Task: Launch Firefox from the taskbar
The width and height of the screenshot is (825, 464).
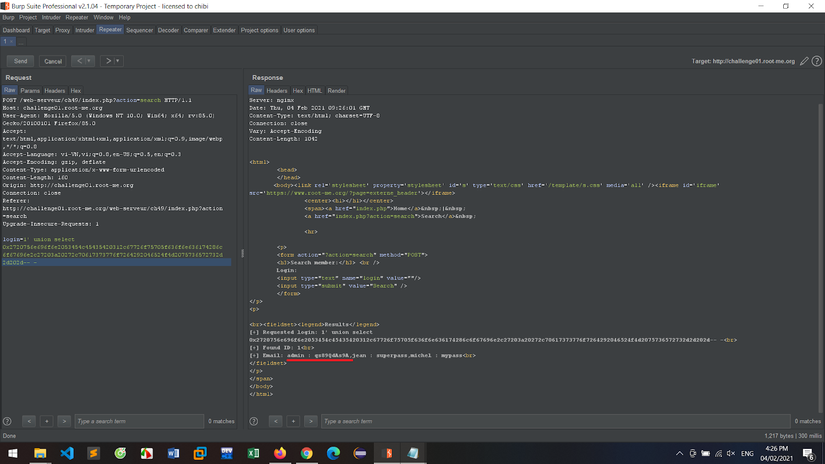Action: point(280,453)
